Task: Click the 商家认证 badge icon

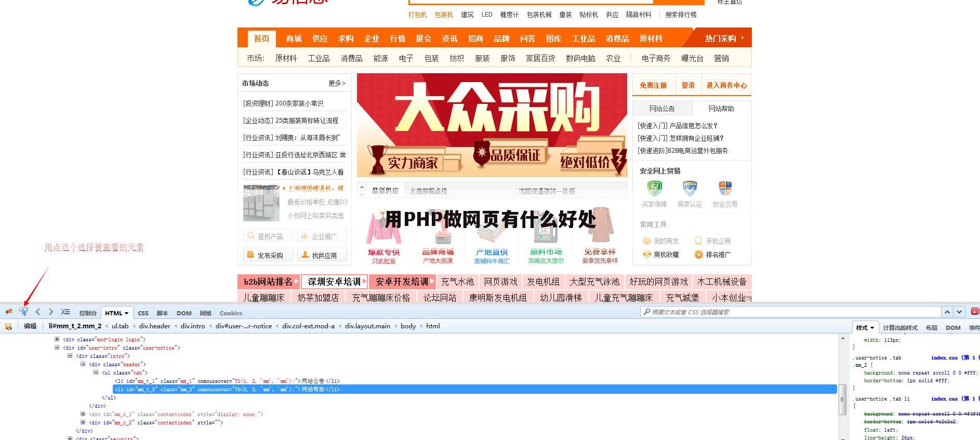Action: 690,188
